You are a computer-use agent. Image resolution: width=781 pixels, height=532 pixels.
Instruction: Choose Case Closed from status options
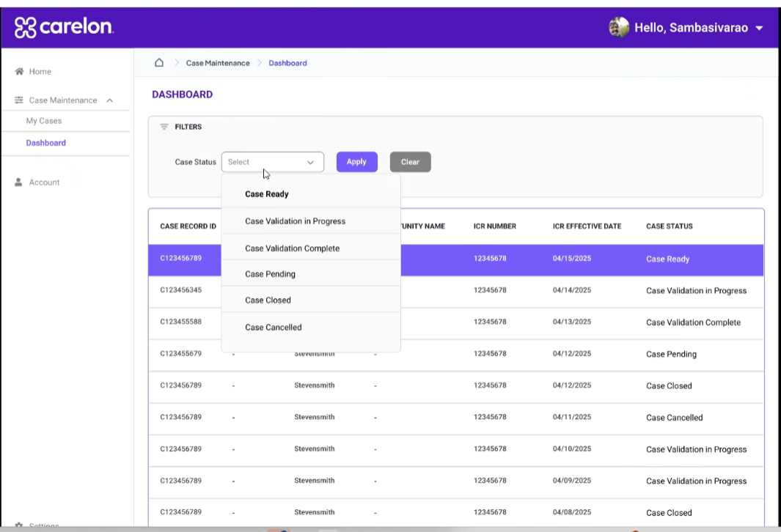pyautogui.click(x=268, y=300)
